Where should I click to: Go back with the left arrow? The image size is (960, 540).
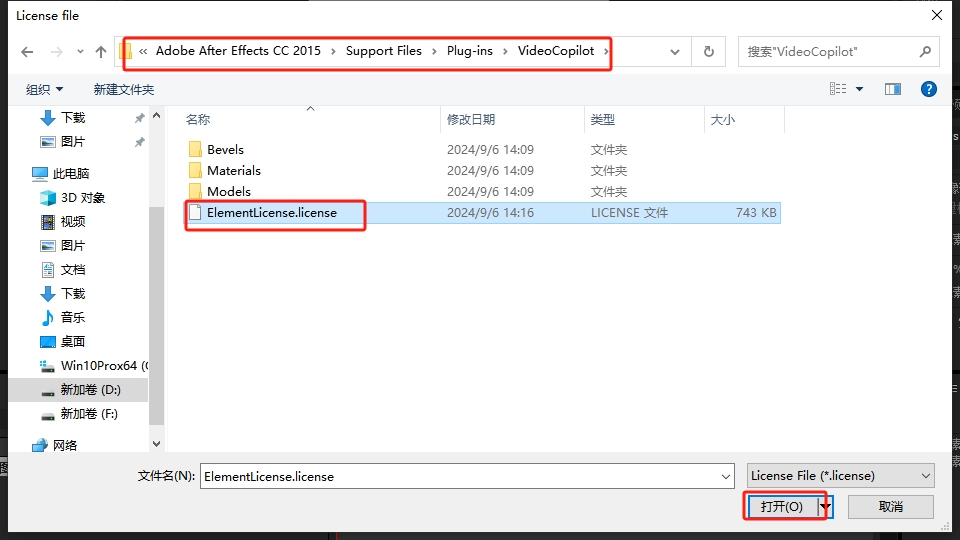pos(27,52)
